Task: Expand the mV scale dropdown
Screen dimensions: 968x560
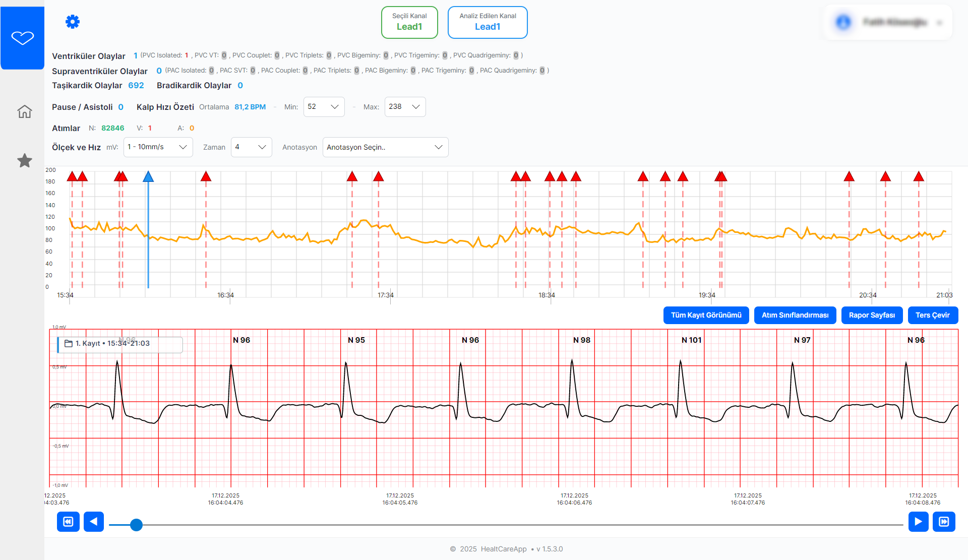Action: pyautogui.click(x=158, y=147)
